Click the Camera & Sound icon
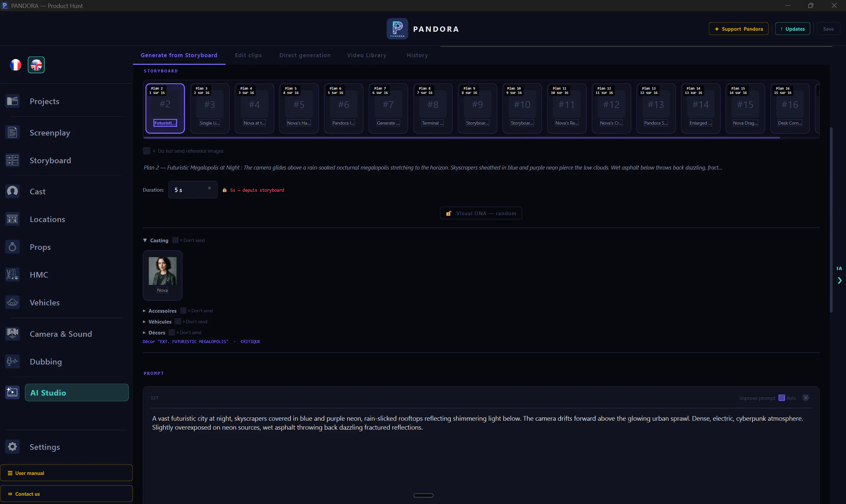Viewport: 846px width, 504px height. click(x=13, y=333)
